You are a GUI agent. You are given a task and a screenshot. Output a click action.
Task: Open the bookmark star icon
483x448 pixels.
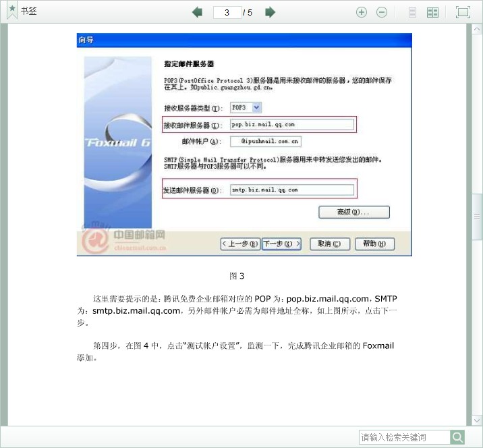point(12,11)
